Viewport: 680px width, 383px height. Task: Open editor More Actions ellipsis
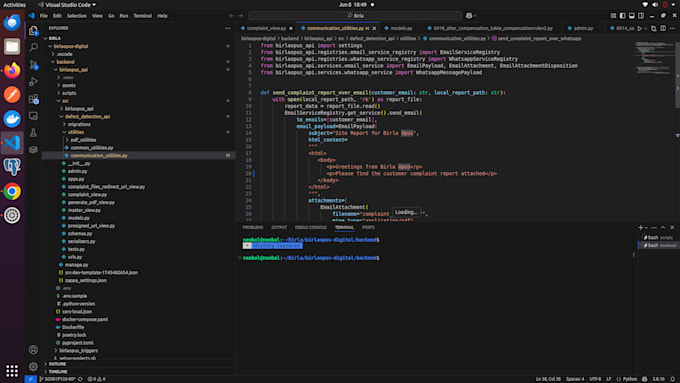[x=672, y=28]
